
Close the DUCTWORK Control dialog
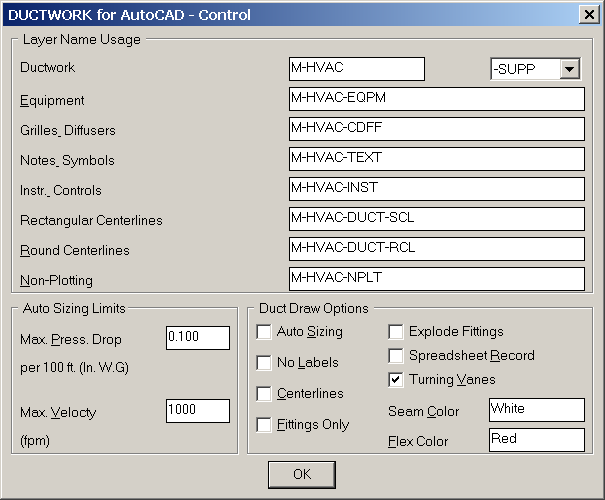tap(589, 15)
